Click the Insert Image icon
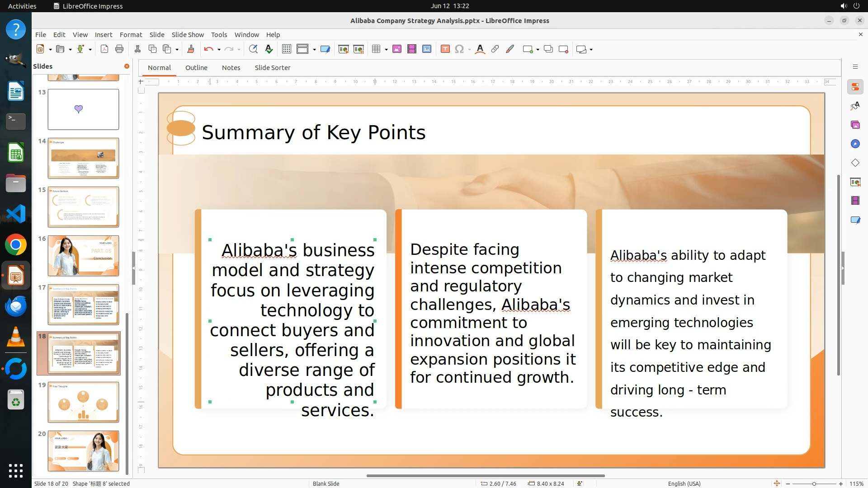The image size is (868, 488). (396, 49)
